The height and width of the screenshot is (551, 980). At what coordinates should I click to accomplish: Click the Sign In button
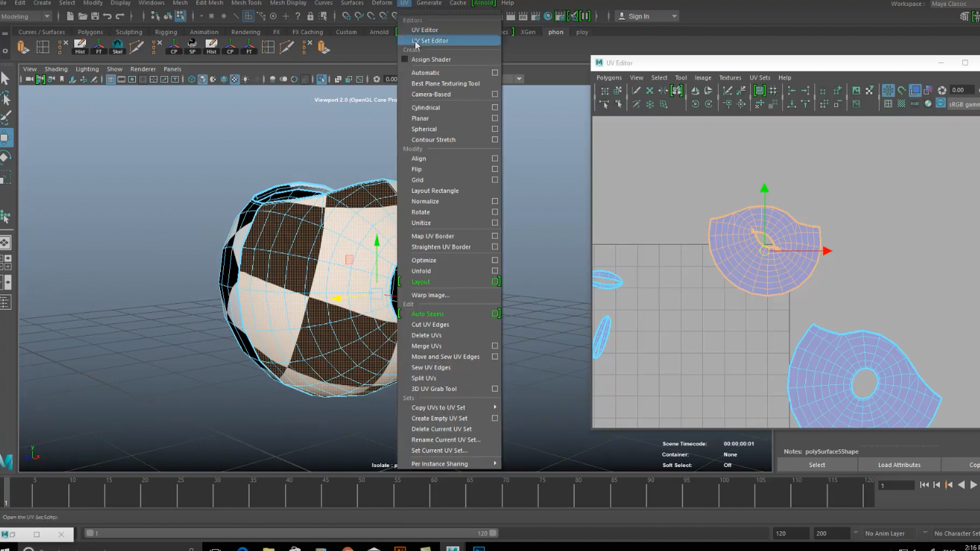(638, 16)
